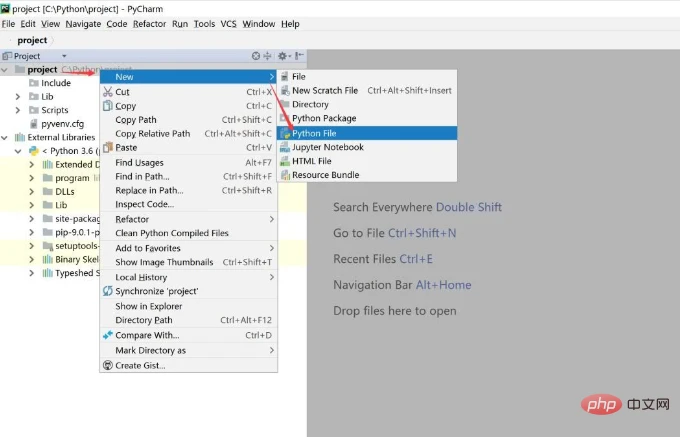Screen dimensions: 680x437
Task: Click the Extended Definitions library icon
Action: click(48, 164)
